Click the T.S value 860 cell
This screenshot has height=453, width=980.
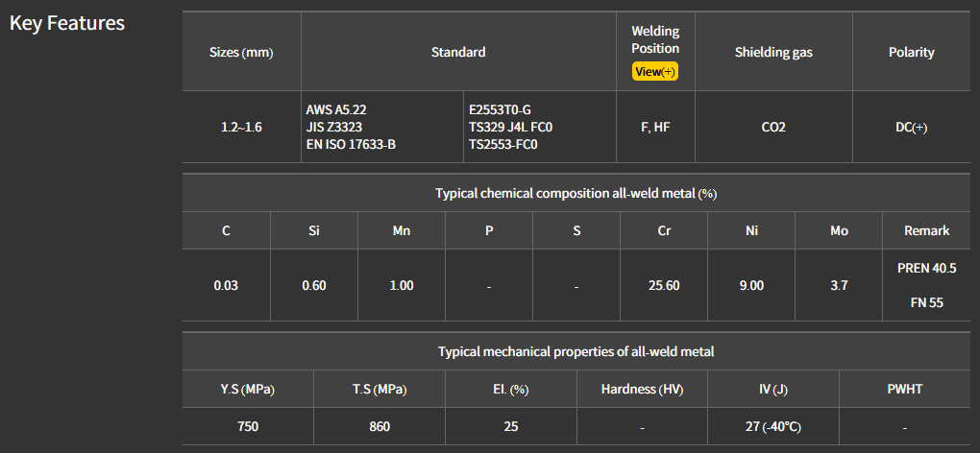click(x=379, y=426)
